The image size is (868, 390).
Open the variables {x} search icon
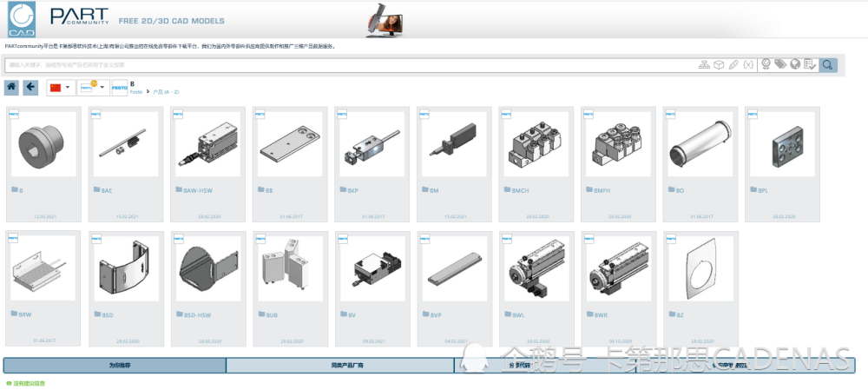pos(748,65)
